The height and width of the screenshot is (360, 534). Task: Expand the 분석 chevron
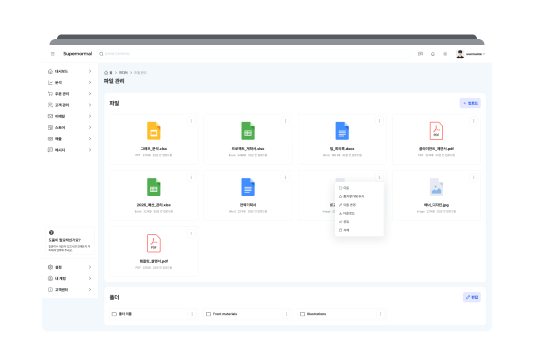pos(90,82)
